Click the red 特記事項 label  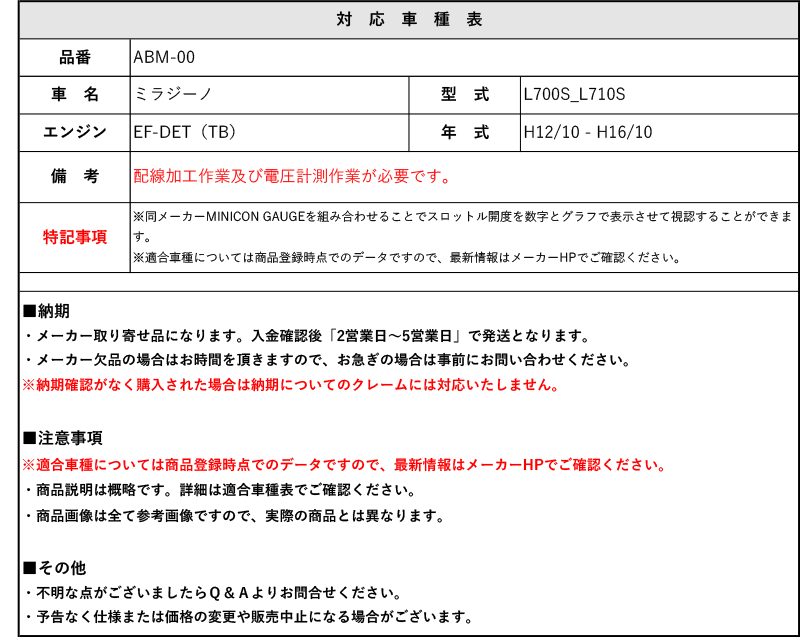pyautogui.click(x=75, y=237)
